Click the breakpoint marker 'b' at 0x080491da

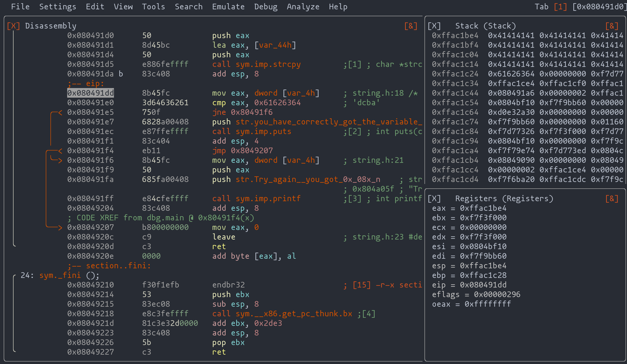121,74
